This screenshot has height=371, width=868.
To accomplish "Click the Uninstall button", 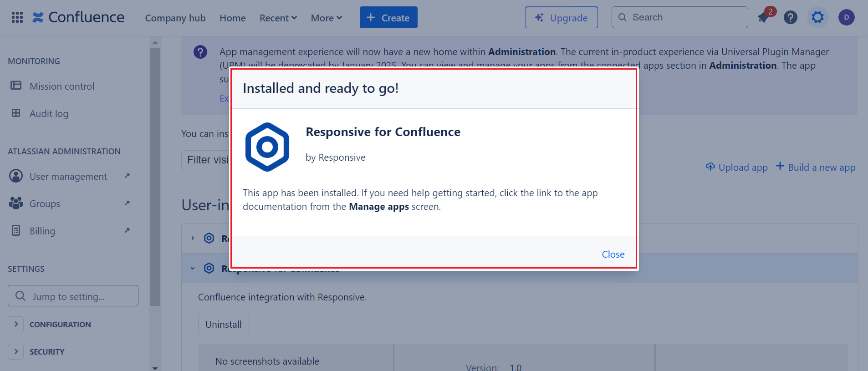I will coord(224,324).
